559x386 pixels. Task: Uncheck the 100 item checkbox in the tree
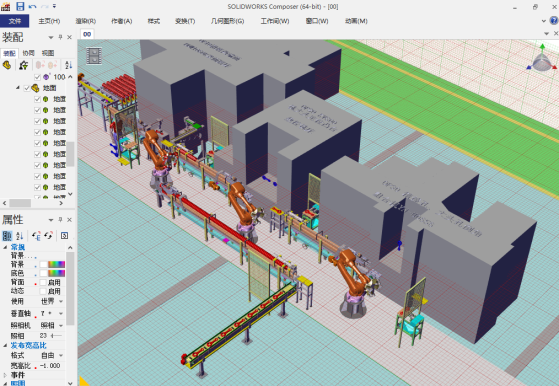click(x=37, y=77)
